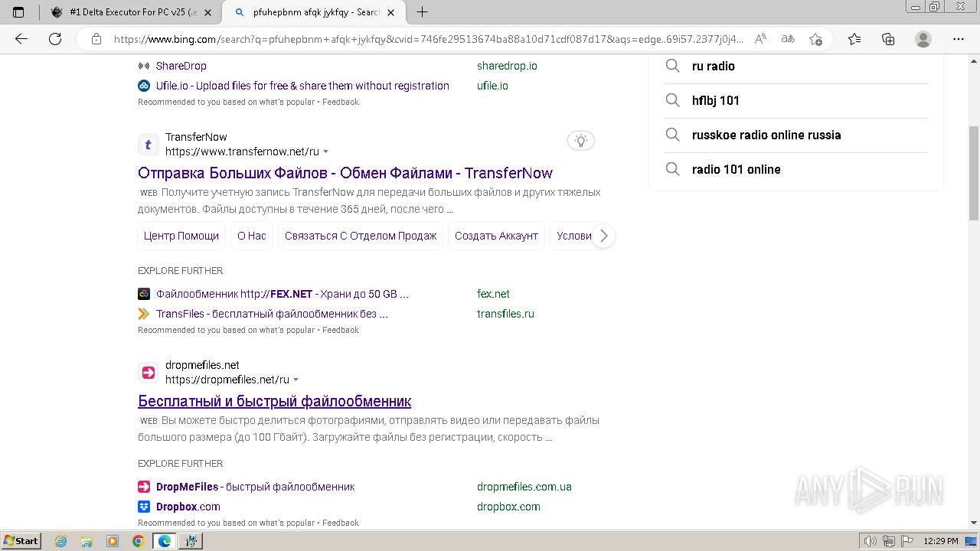Close the Bing search tab
Screen dimensions: 980x551
tap(392, 12)
